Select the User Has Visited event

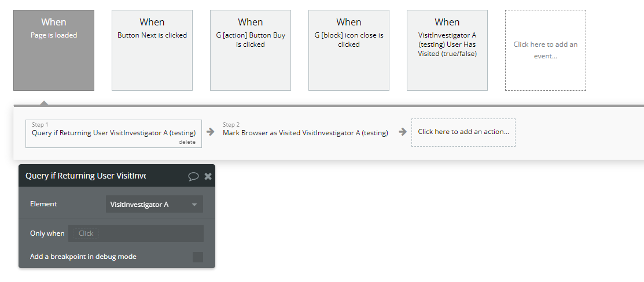(x=447, y=50)
